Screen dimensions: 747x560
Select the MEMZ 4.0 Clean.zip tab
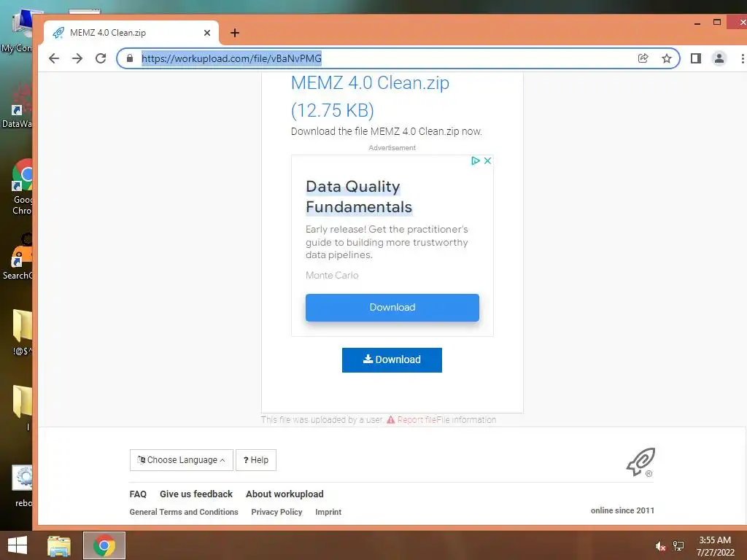pos(131,32)
